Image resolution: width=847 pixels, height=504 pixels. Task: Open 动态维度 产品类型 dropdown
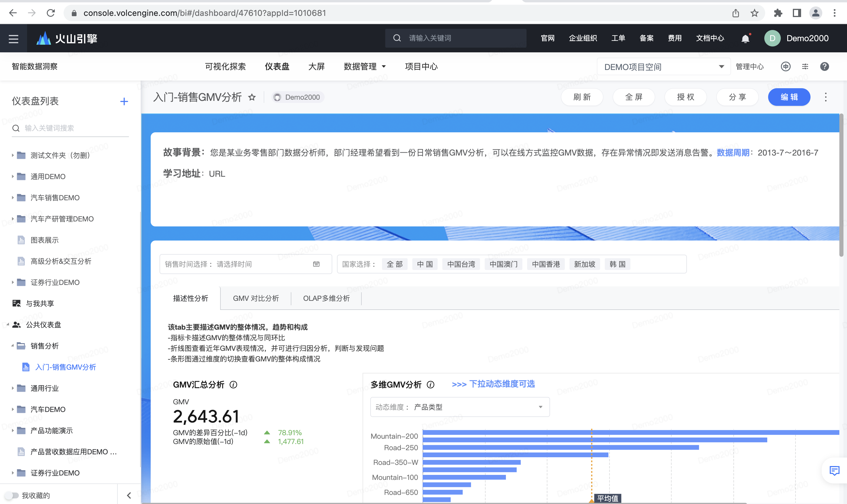point(459,407)
